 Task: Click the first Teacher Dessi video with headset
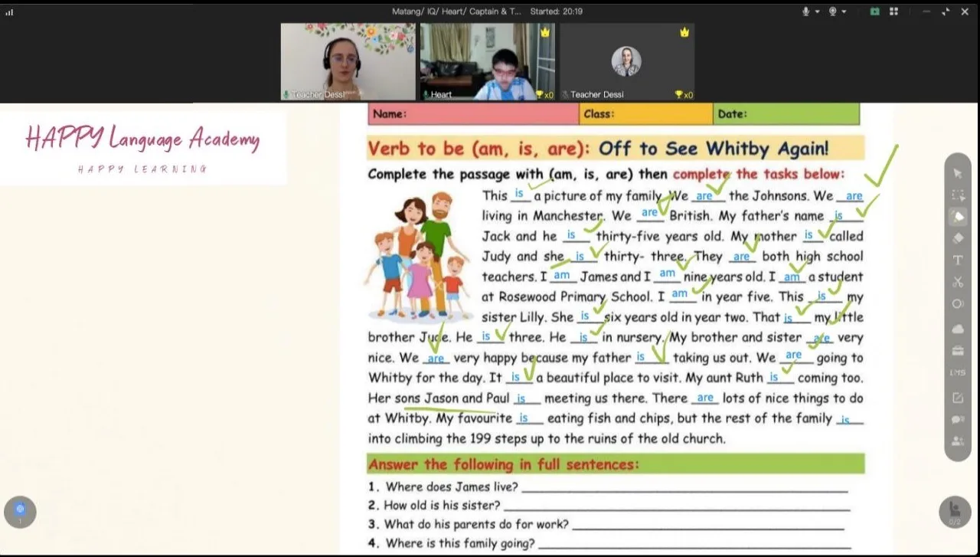348,61
